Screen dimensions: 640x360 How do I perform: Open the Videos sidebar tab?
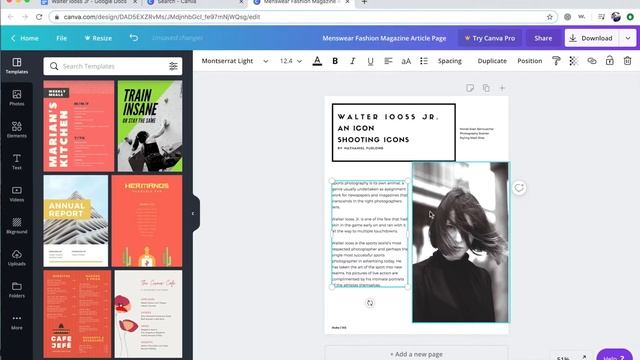17,194
